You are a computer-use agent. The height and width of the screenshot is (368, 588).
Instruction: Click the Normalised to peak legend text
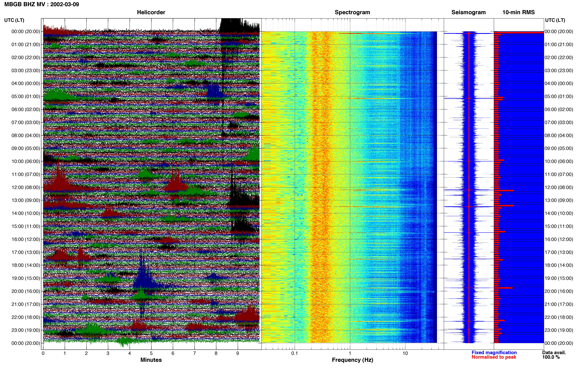(494, 357)
